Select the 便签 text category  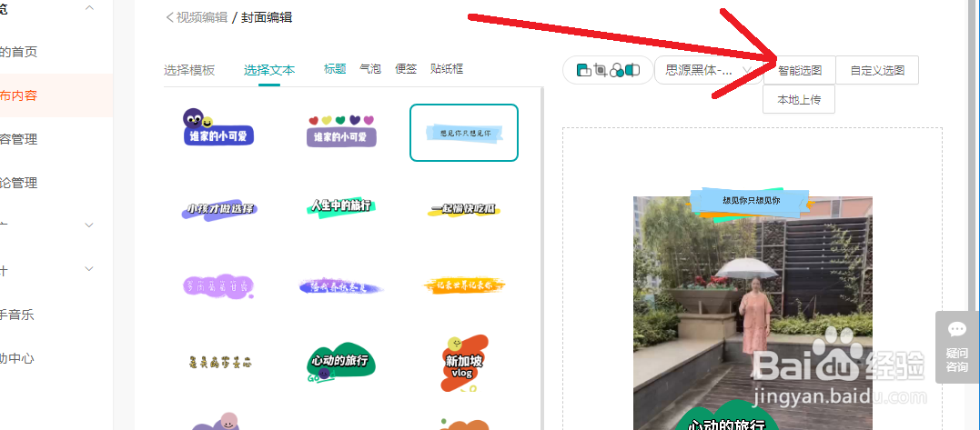pyautogui.click(x=406, y=69)
